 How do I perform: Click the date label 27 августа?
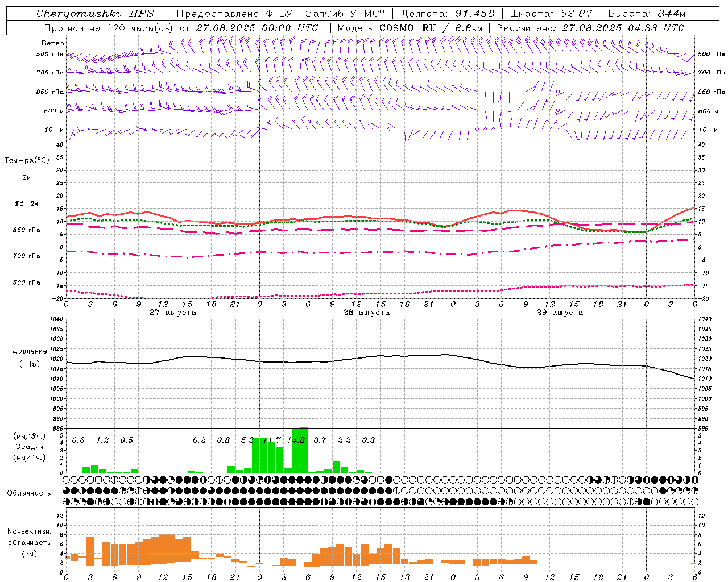[173, 313]
